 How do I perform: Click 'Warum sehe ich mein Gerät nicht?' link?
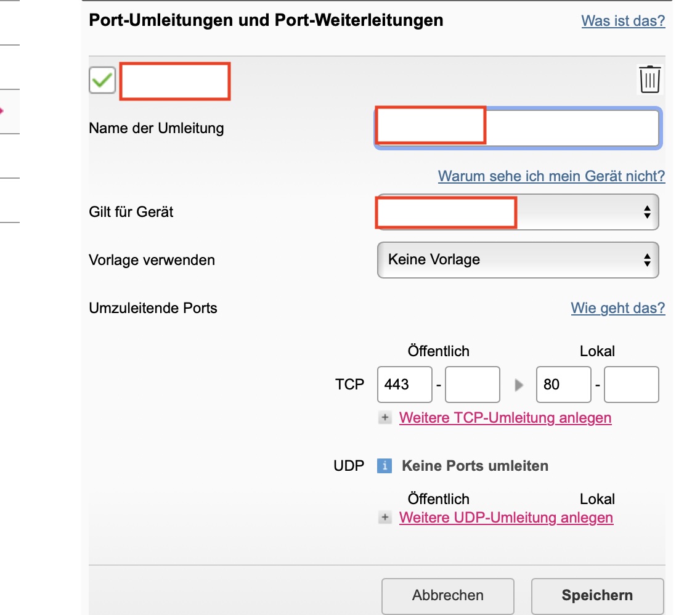click(x=551, y=176)
